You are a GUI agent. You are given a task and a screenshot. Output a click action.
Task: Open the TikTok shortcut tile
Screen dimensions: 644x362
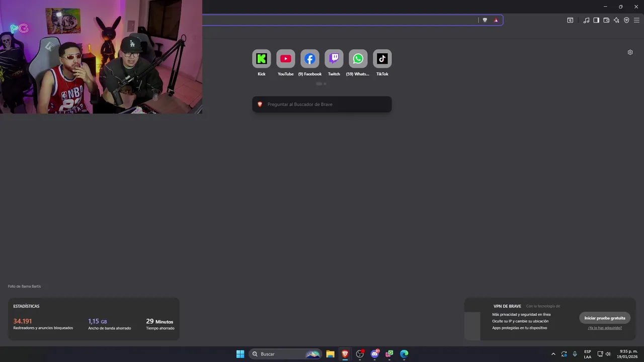[x=382, y=59]
